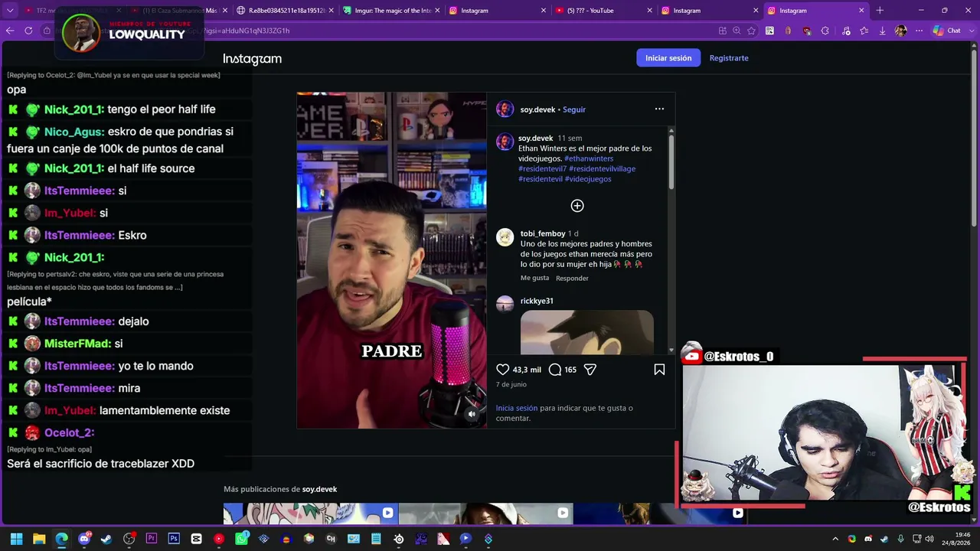
Task: Click the 43,3 mil likes count
Action: 527,370
